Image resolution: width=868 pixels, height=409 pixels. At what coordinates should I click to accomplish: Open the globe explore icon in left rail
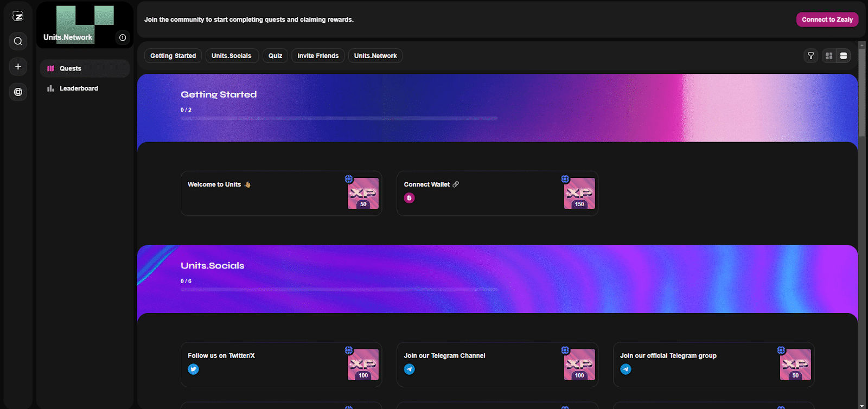click(18, 92)
